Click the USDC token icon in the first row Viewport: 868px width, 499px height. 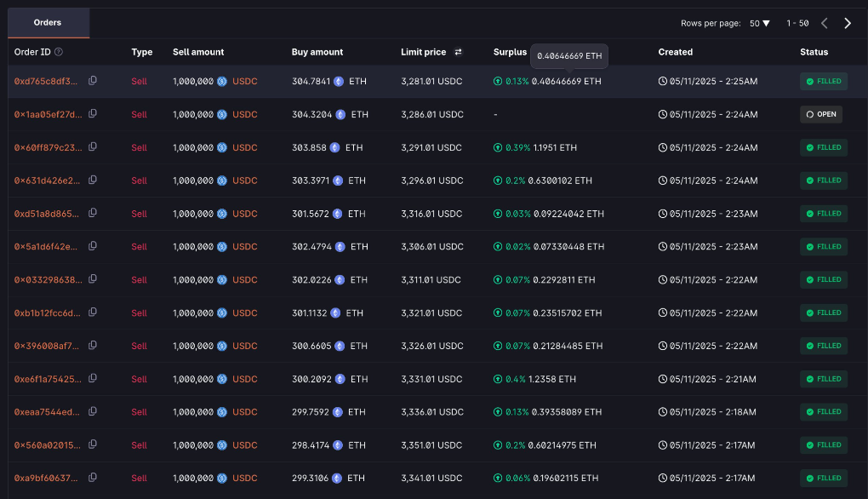[x=220, y=81]
